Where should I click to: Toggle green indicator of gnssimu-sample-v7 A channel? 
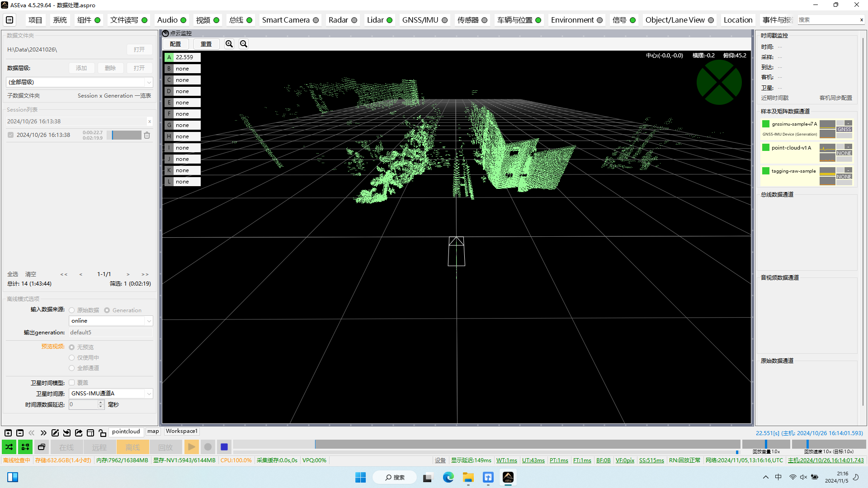pos(766,124)
